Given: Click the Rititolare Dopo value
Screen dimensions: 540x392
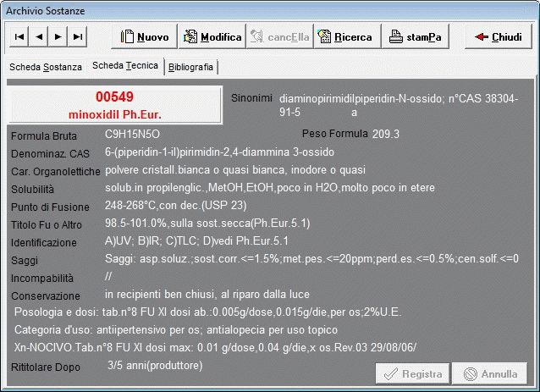Looking at the screenshot, I should [155, 365].
